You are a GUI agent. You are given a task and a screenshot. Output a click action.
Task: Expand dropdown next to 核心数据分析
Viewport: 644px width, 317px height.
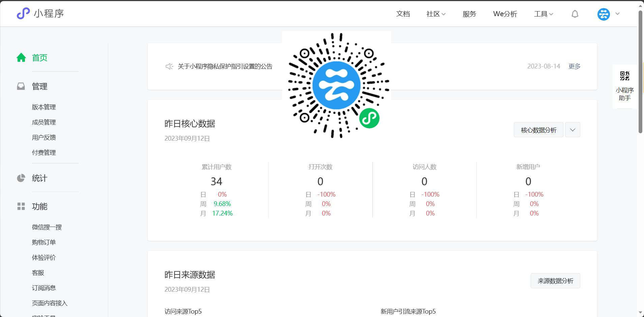click(573, 130)
